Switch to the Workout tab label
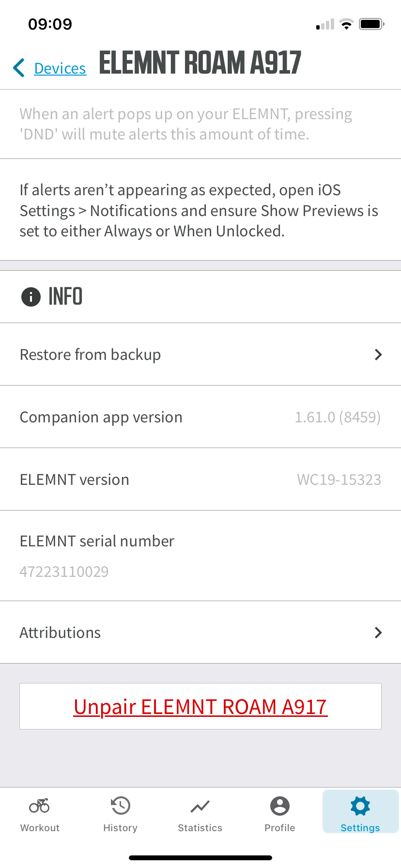401x868 pixels. (40, 828)
